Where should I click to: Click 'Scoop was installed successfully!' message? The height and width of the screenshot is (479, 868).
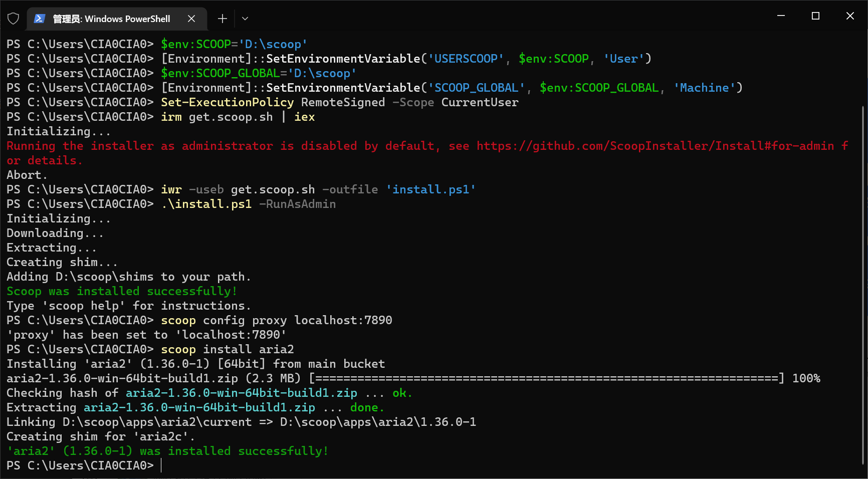tap(122, 291)
